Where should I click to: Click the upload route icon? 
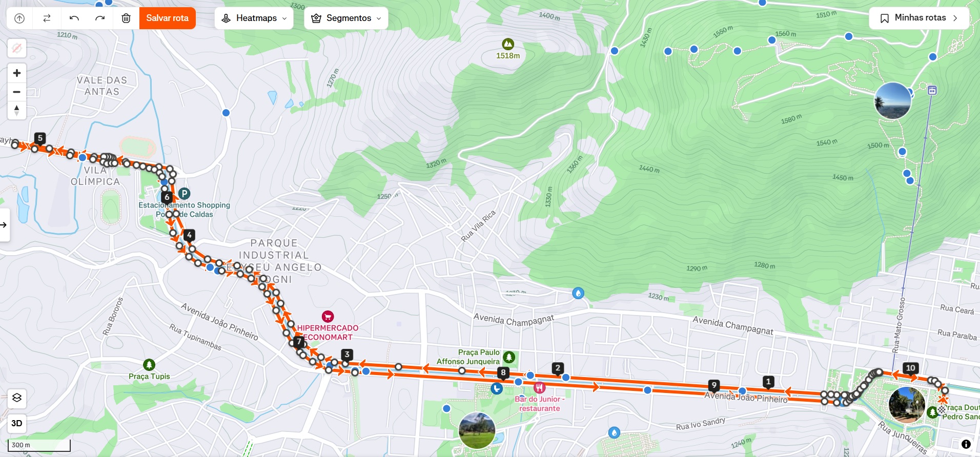point(19,18)
